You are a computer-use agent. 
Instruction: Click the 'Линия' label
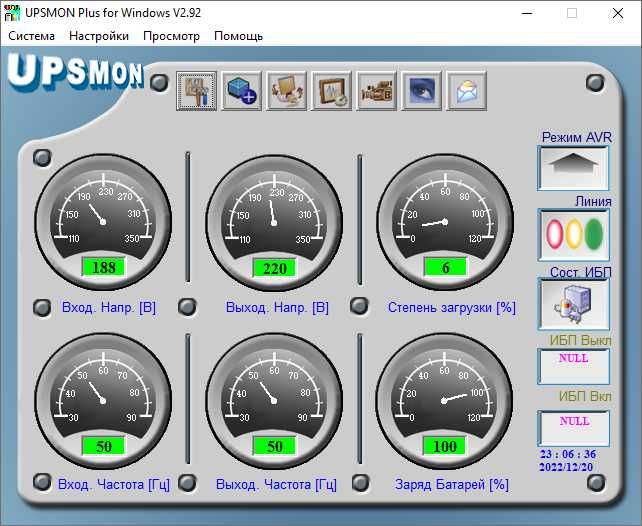[593, 201]
